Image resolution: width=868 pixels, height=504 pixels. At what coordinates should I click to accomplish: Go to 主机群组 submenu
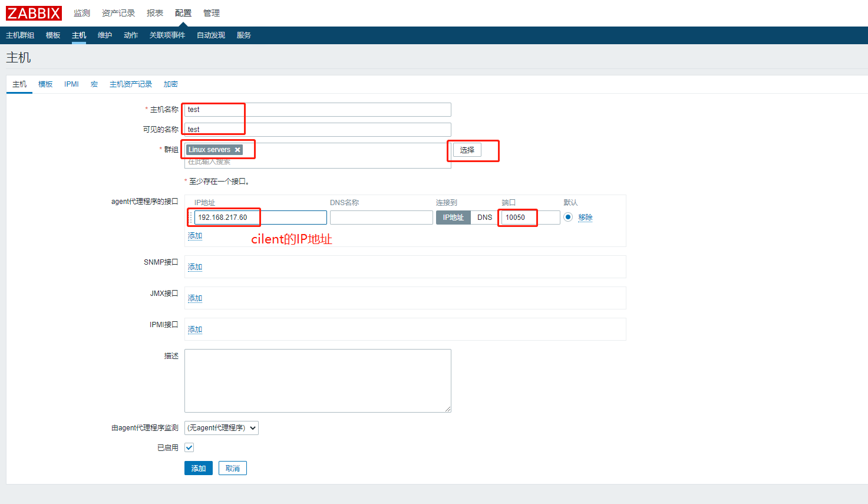coord(20,35)
